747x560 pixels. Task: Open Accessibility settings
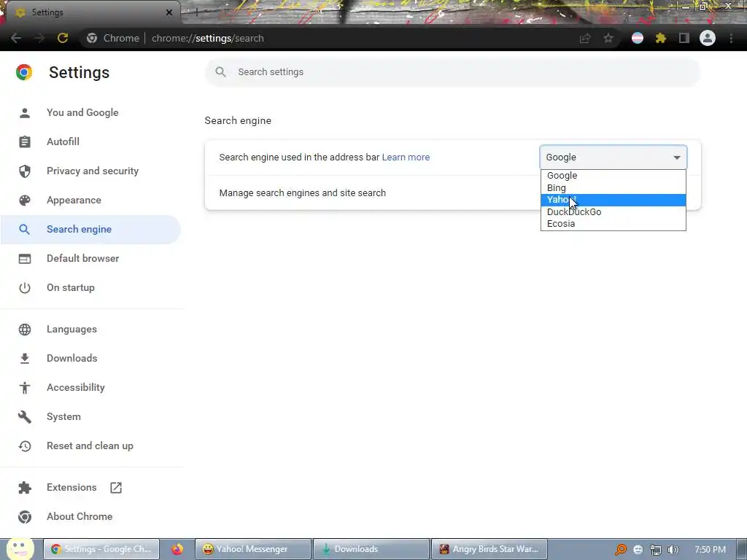click(x=76, y=388)
